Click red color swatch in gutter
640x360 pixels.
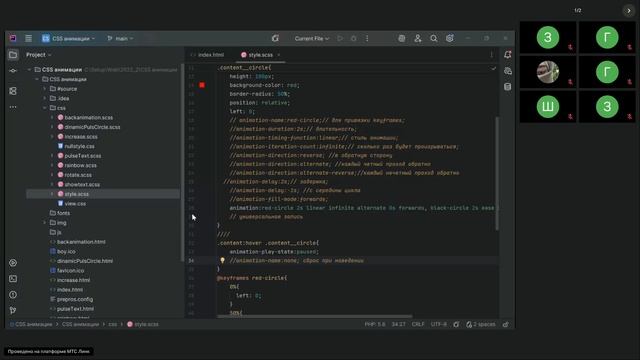coord(202,85)
